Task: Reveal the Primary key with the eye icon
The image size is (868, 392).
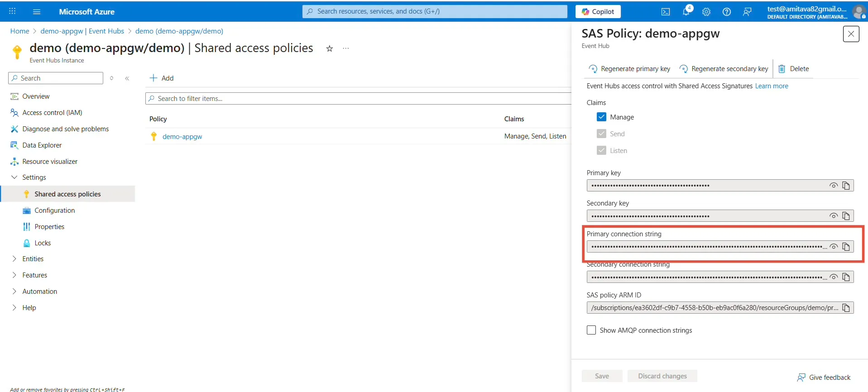Action: (833, 186)
